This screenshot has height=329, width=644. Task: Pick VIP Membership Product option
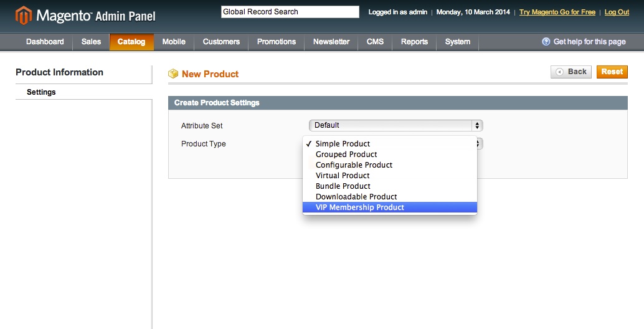pos(389,207)
